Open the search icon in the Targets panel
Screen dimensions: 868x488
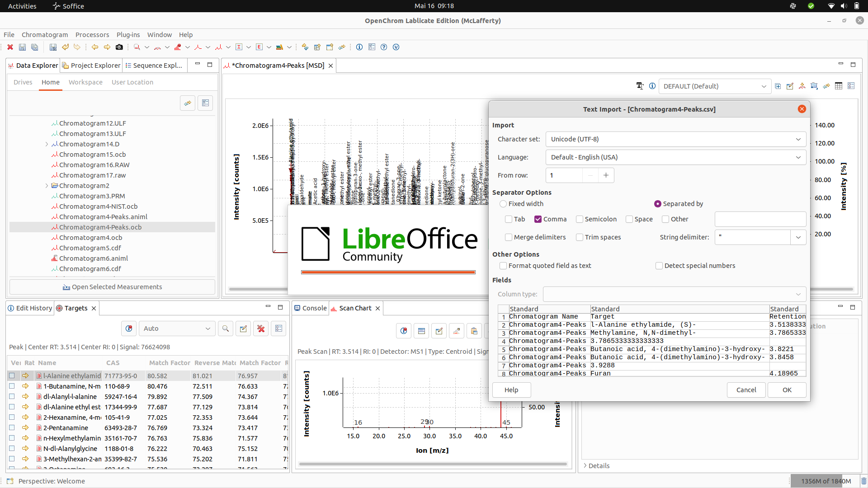pos(225,328)
